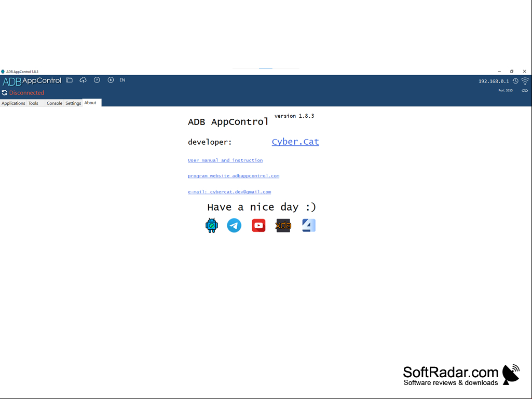The width and height of the screenshot is (532, 399).
Task: Open the Telegram icon
Action: click(x=234, y=225)
